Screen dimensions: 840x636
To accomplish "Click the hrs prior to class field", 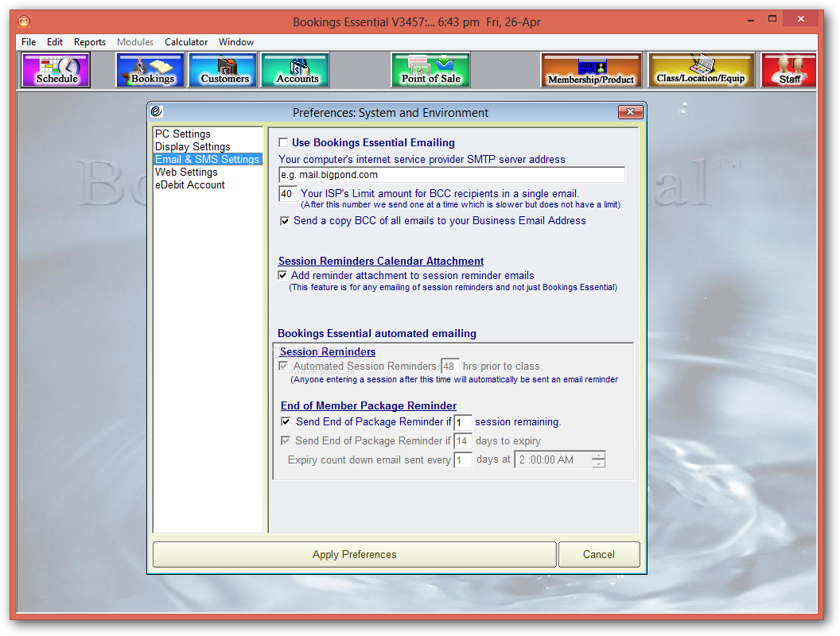I will (450, 366).
